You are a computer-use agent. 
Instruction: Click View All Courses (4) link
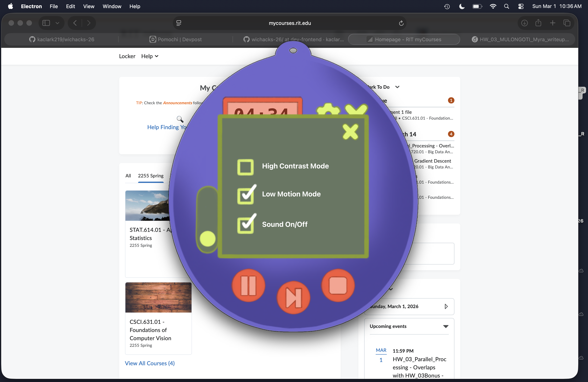pyautogui.click(x=150, y=363)
